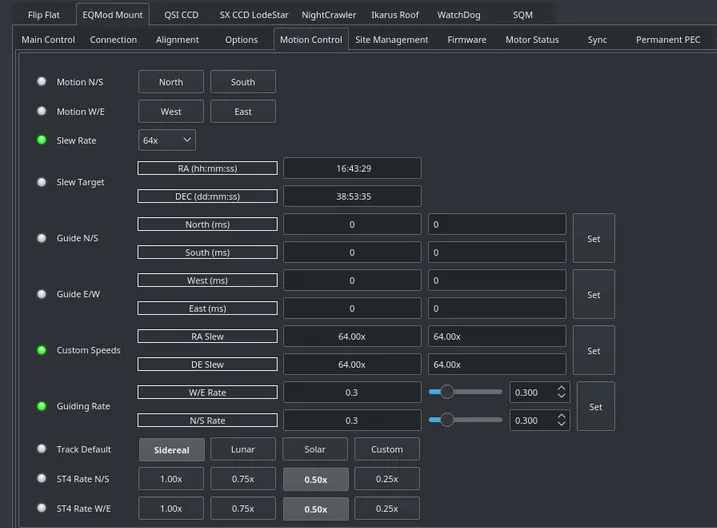Increase the N/S Rate spinbox value
The image size is (717, 528).
562,416
